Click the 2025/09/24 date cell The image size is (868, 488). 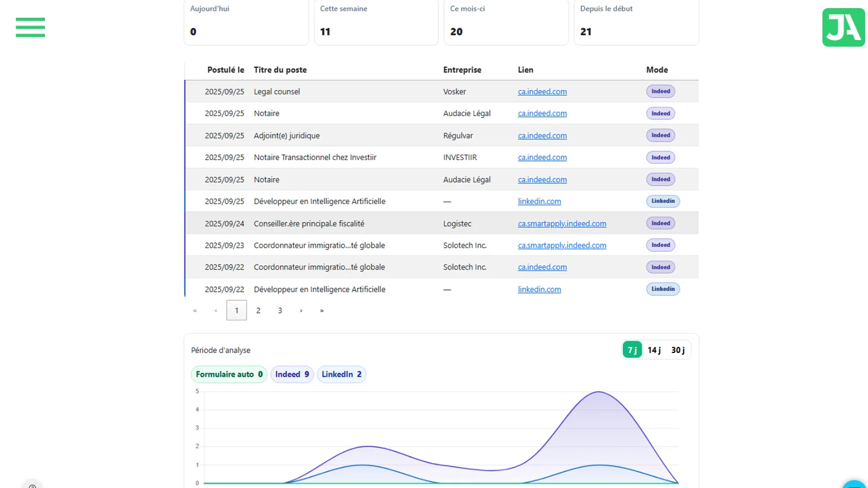tap(225, 223)
